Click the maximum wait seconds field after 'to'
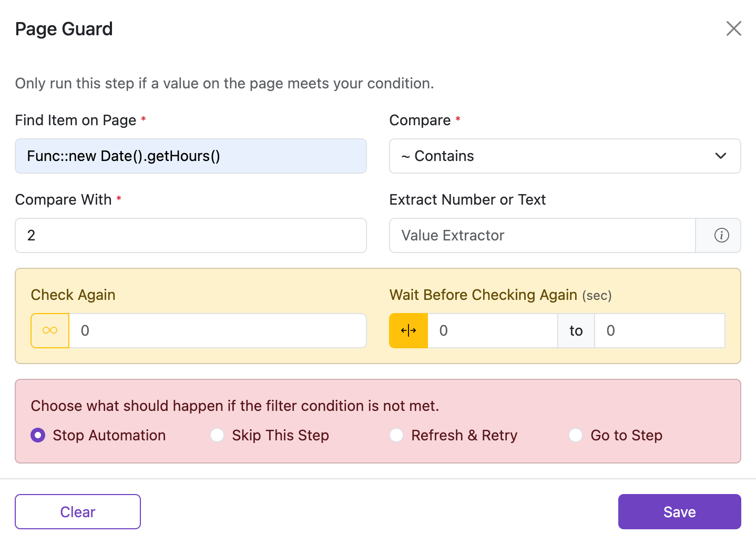 click(x=659, y=330)
